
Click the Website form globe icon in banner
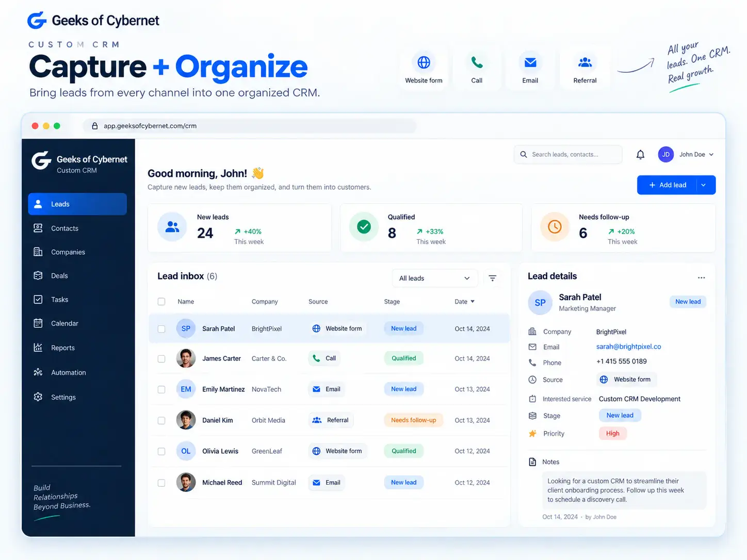[424, 62]
